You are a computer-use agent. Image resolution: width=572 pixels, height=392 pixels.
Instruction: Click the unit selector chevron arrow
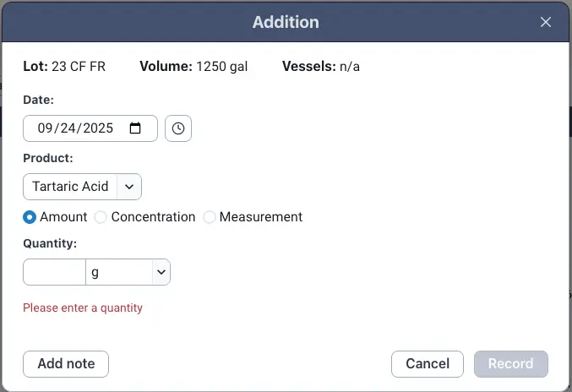tap(161, 272)
